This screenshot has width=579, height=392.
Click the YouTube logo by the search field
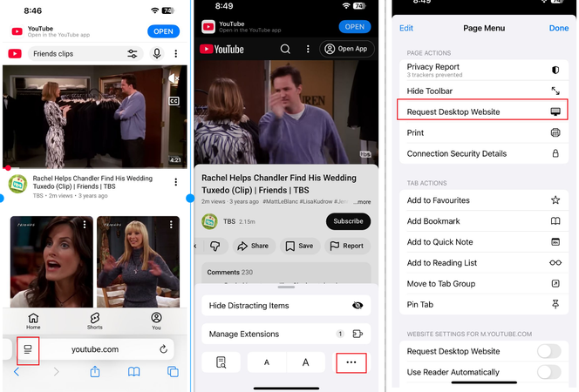tap(15, 54)
